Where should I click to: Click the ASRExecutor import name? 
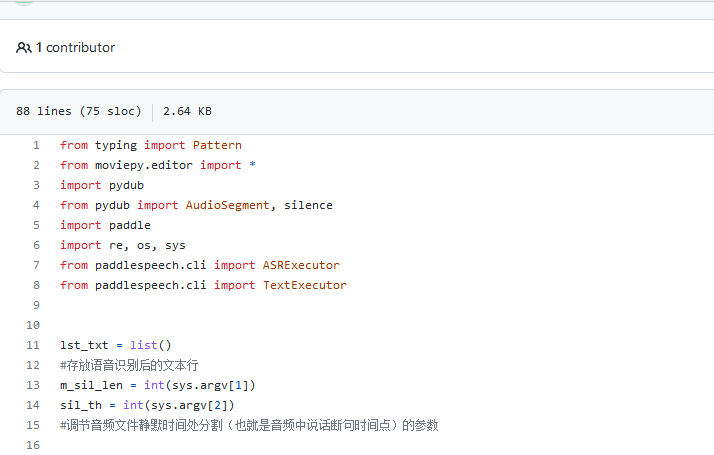pyautogui.click(x=301, y=265)
